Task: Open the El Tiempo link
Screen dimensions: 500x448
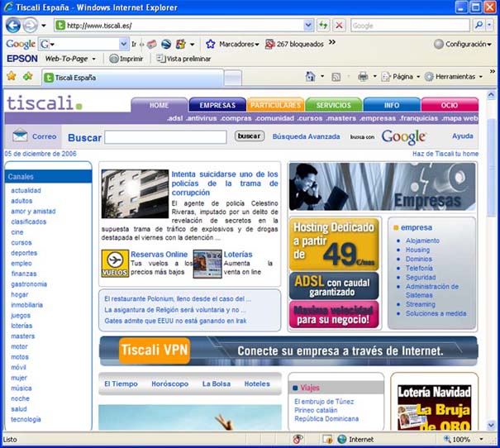Action: point(121,384)
